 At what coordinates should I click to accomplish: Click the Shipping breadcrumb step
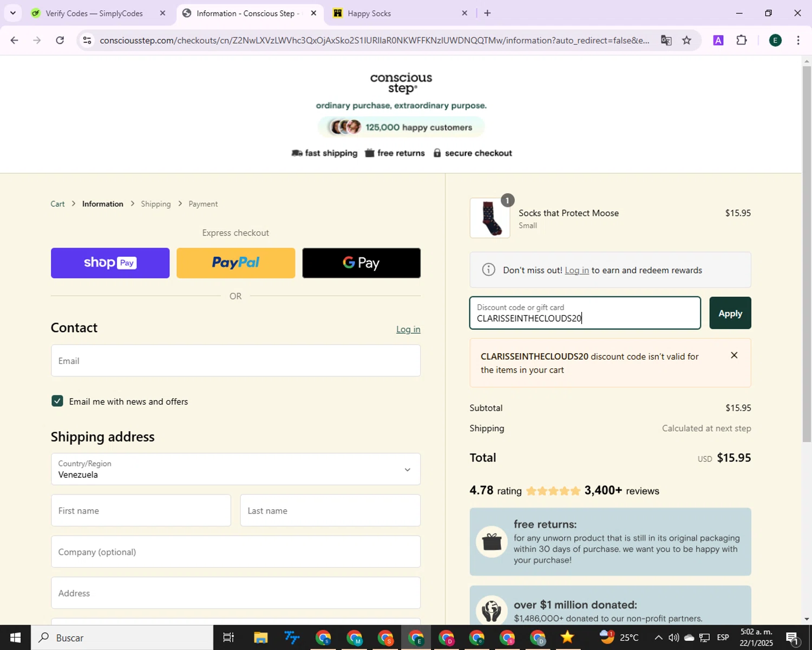point(156,204)
